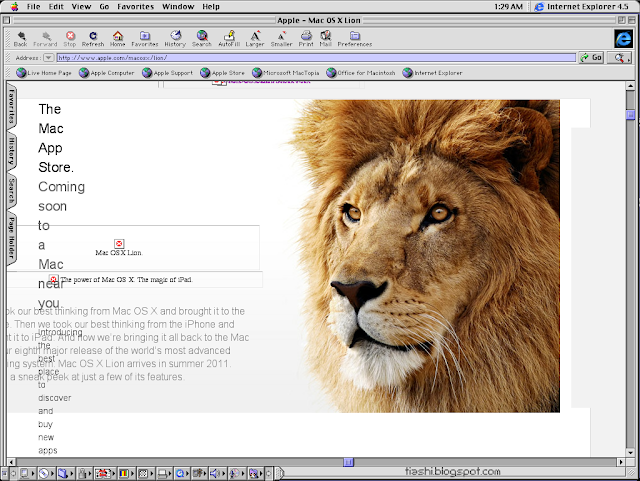The width and height of the screenshot is (640, 481).
Task: Open the File menu
Action: 33,7
